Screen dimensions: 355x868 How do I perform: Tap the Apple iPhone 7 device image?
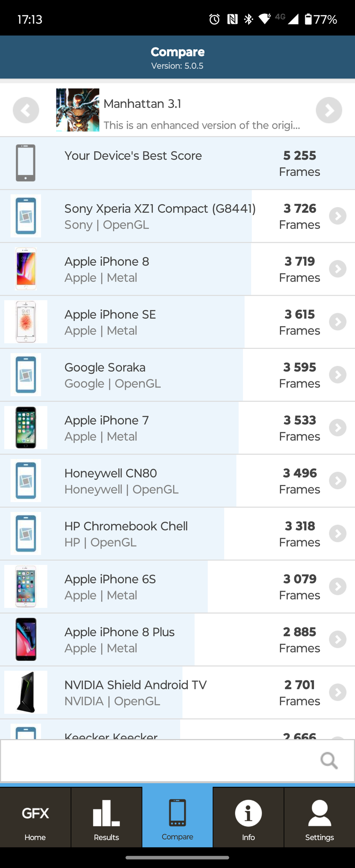[26, 428]
